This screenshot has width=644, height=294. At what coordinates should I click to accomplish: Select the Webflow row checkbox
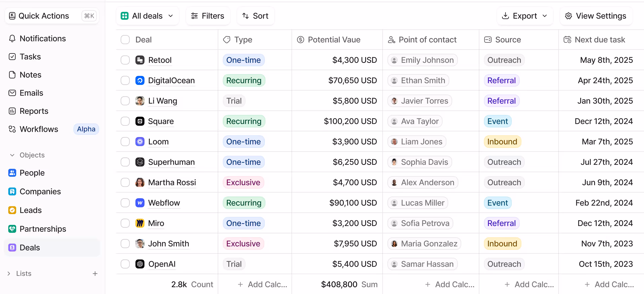[x=125, y=203]
